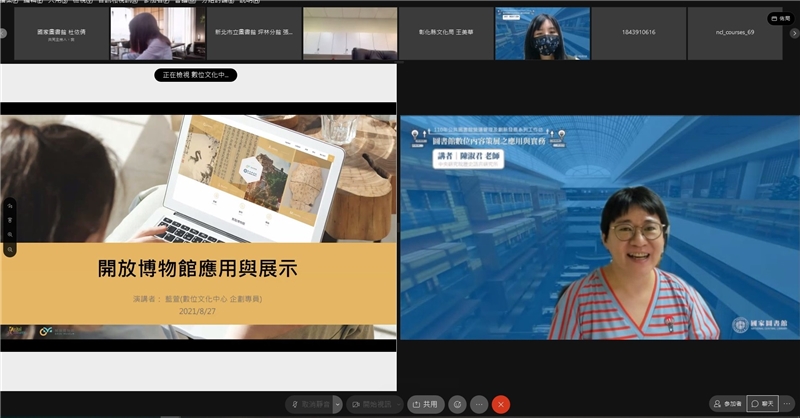
Task: Select ncl_courses_69 participant tile
Action: [735, 34]
